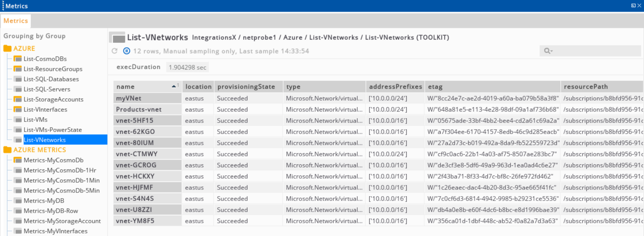This screenshot has width=644, height=236.
Task: Float the Metrics panel with dock icon
Action: [x=633, y=5]
